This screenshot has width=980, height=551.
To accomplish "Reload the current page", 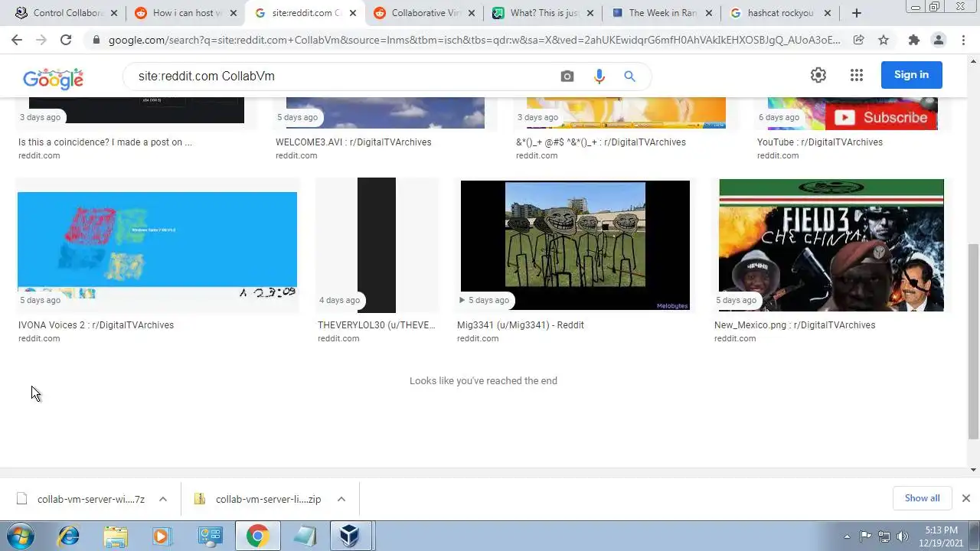I will pos(66,40).
